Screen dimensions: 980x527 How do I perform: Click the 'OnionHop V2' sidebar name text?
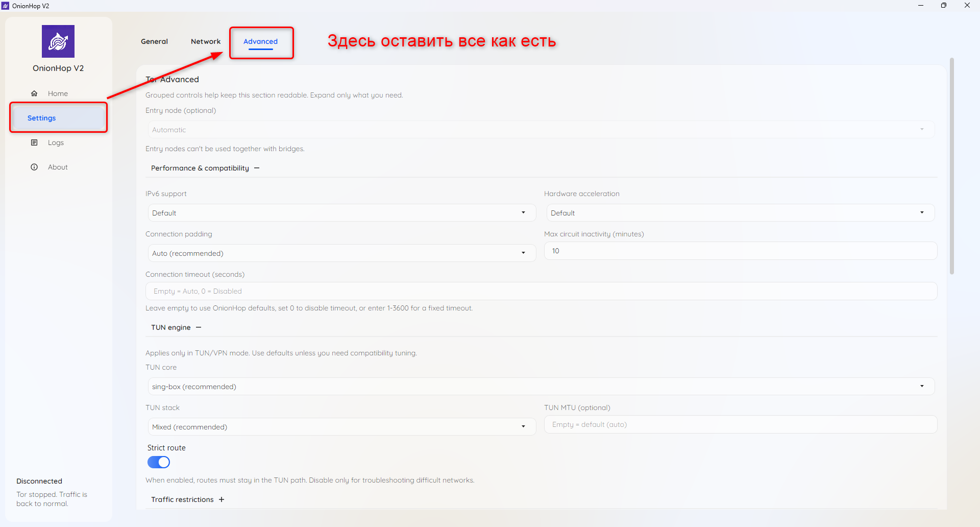pos(58,68)
